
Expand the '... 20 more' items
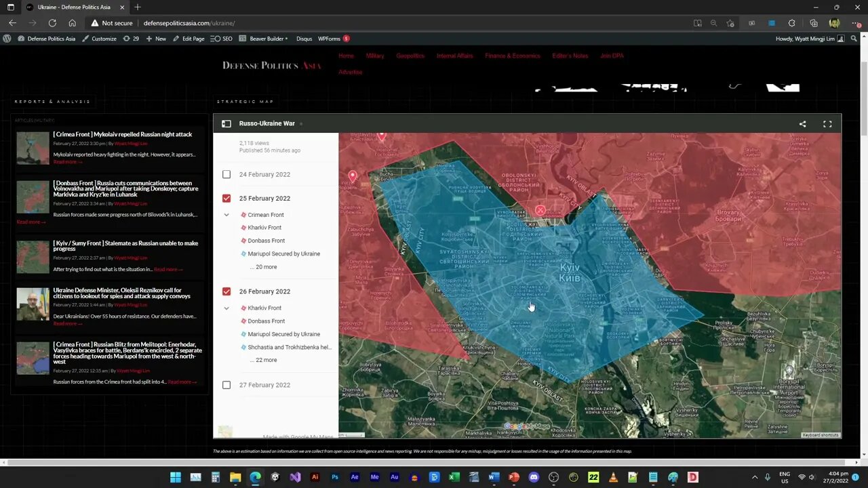(x=263, y=267)
